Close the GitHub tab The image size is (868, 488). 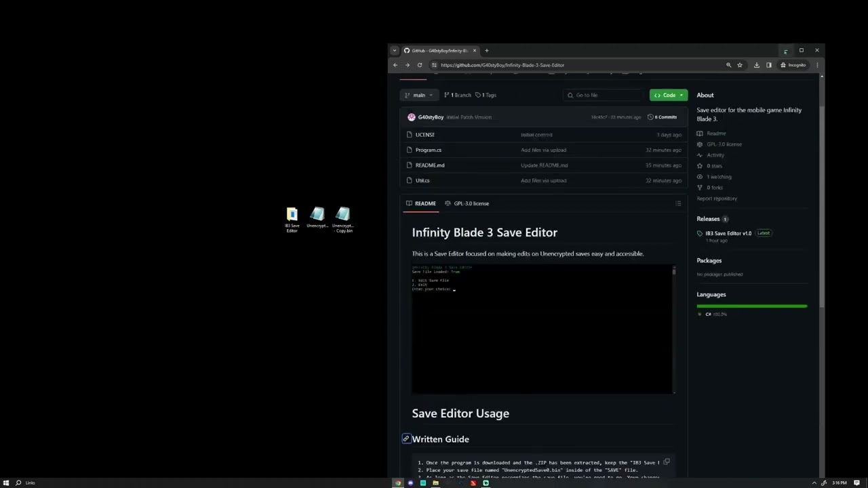(x=475, y=50)
